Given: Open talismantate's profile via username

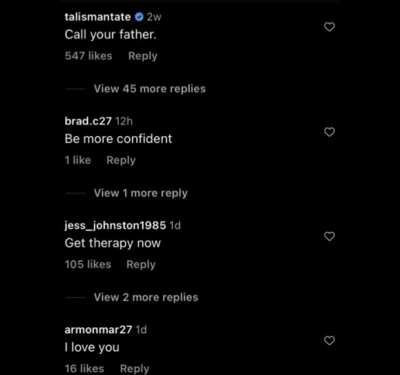Looking at the screenshot, I should pos(98,17).
